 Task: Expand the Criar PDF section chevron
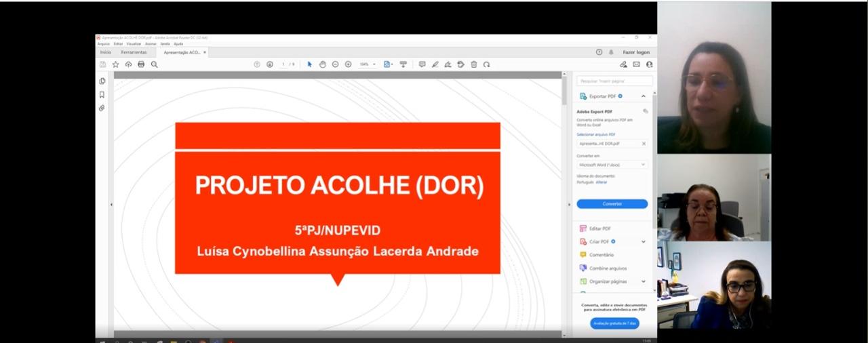click(x=644, y=241)
